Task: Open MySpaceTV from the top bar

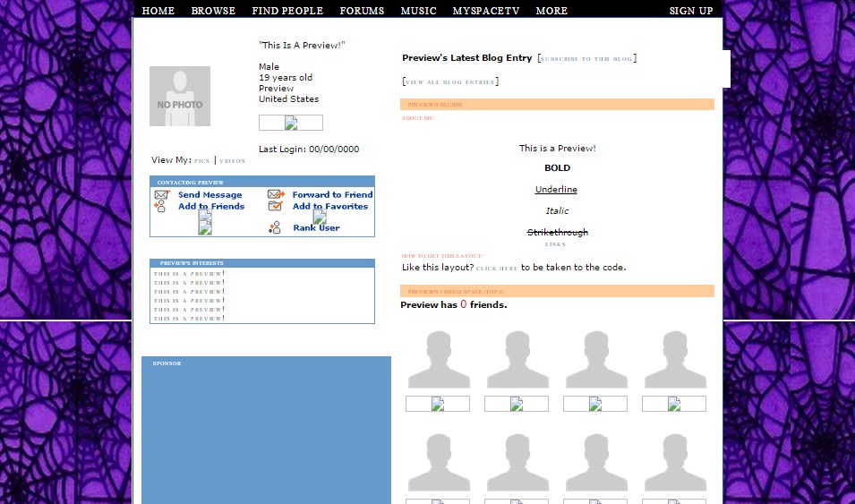Action: coord(486,11)
